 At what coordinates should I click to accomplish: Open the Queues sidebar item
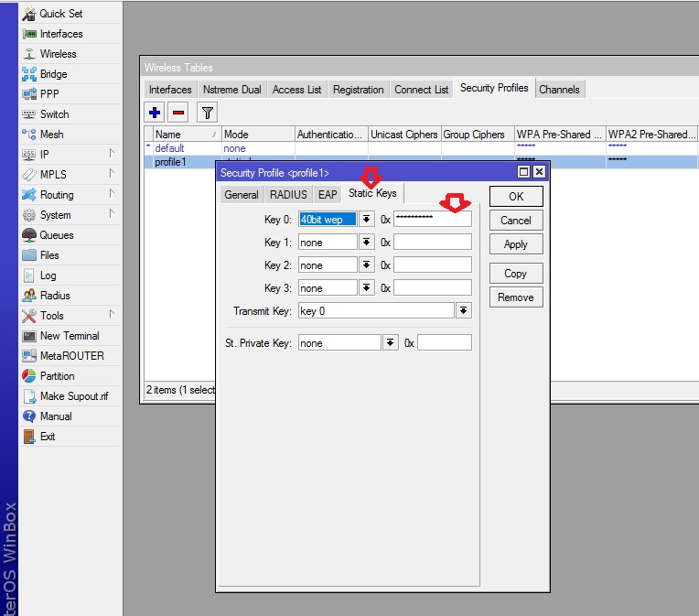click(x=56, y=235)
